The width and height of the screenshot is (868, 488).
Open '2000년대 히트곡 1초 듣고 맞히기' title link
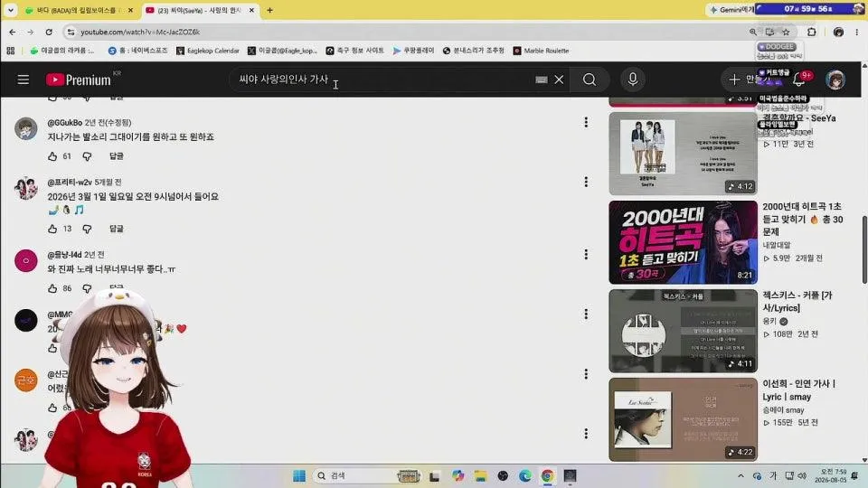coord(803,219)
